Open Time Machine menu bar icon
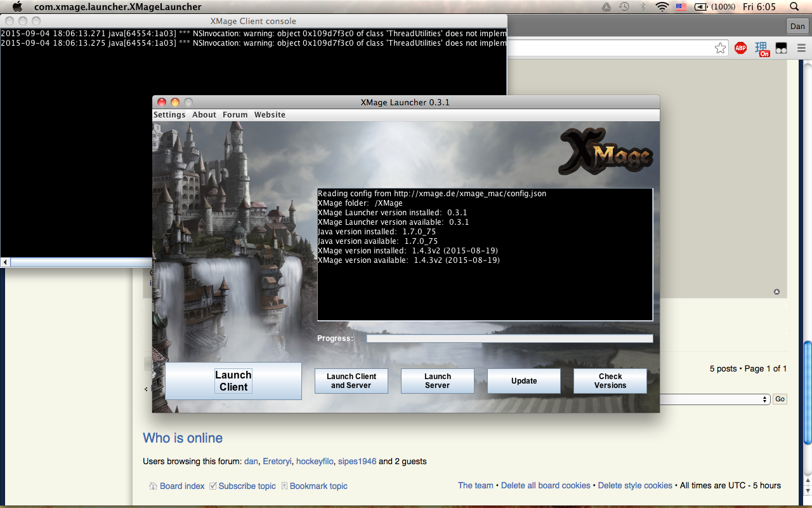Image resolution: width=812 pixels, height=508 pixels. [624, 7]
